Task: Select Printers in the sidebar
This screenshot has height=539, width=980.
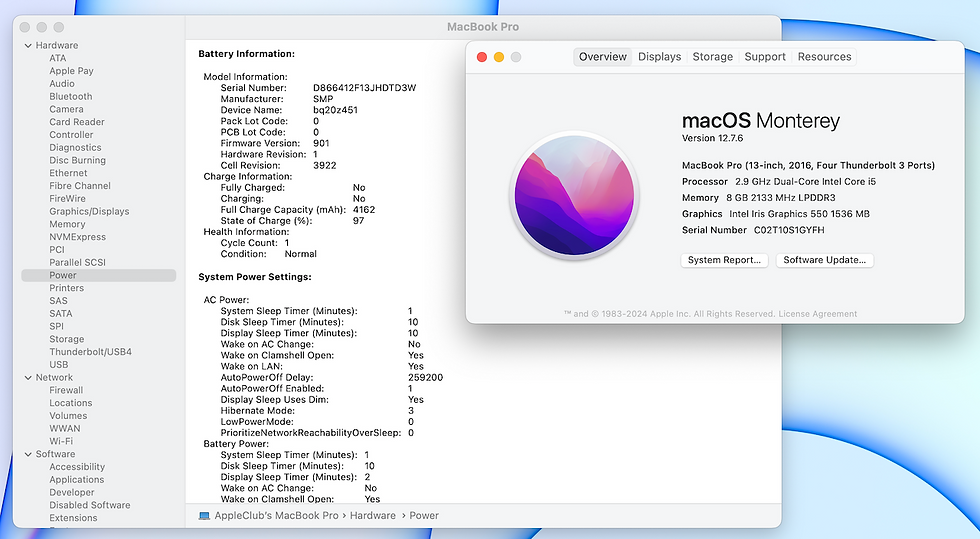Action: [x=66, y=288]
